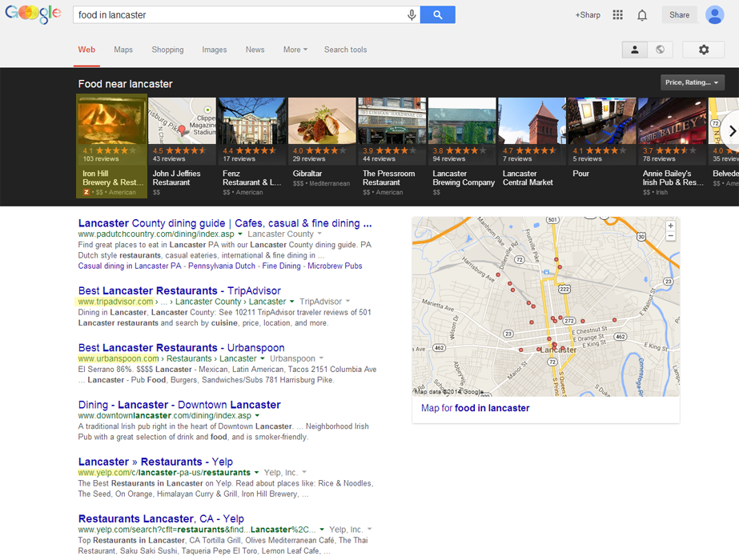The height and width of the screenshot is (560, 739).
Task: Click the Share button
Action: pyautogui.click(x=679, y=15)
